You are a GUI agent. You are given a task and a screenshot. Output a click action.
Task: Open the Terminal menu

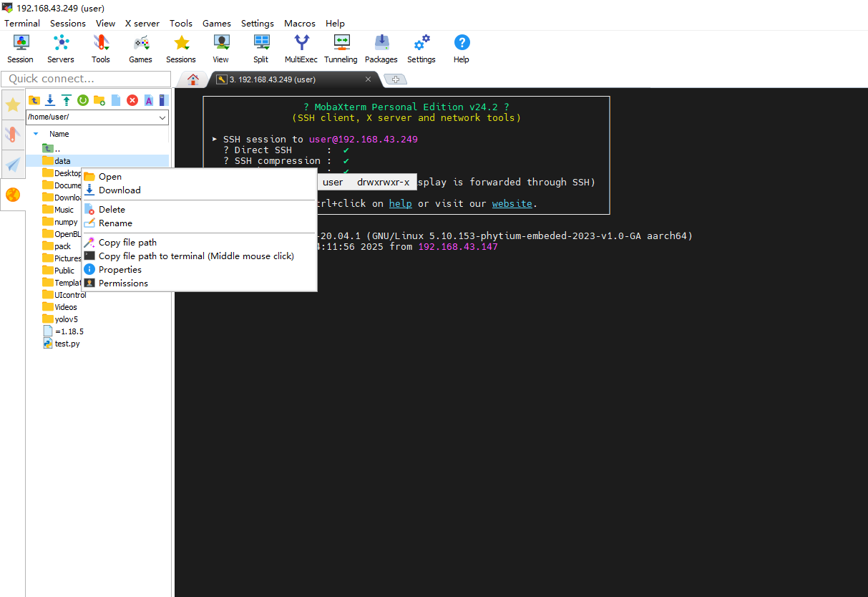coord(22,23)
